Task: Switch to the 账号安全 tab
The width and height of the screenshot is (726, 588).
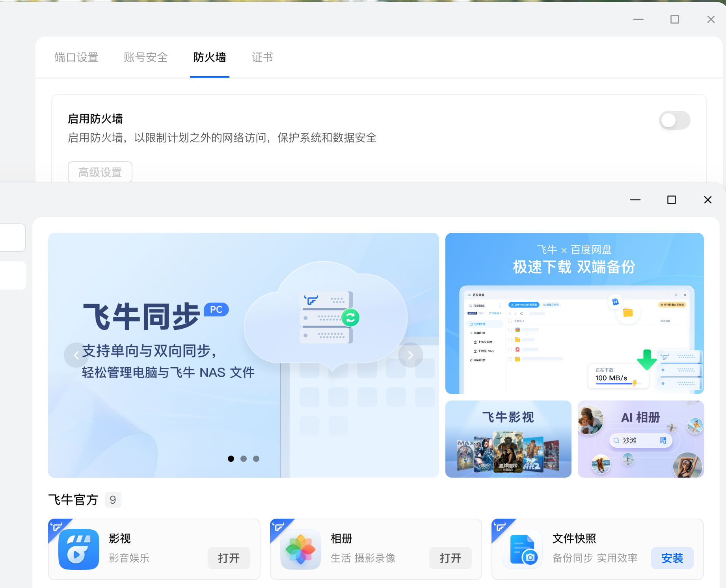Action: tap(146, 58)
